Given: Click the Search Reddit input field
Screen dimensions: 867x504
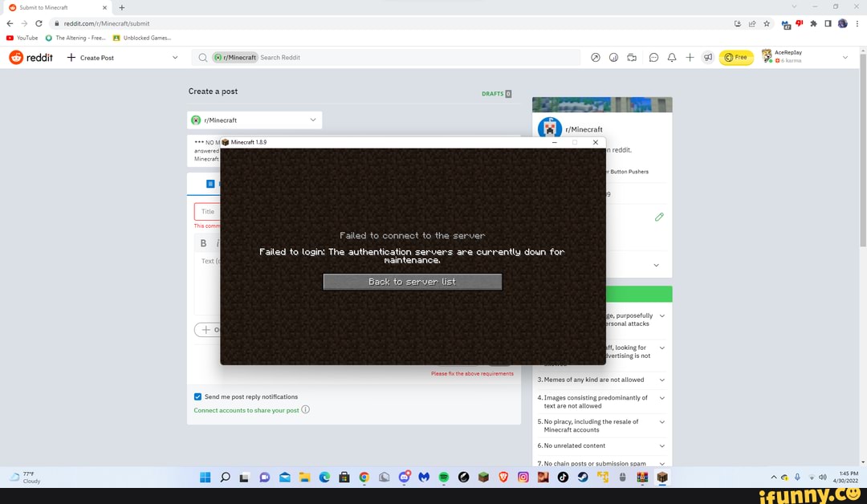Looking at the screenshot, I should pos(401,58).
